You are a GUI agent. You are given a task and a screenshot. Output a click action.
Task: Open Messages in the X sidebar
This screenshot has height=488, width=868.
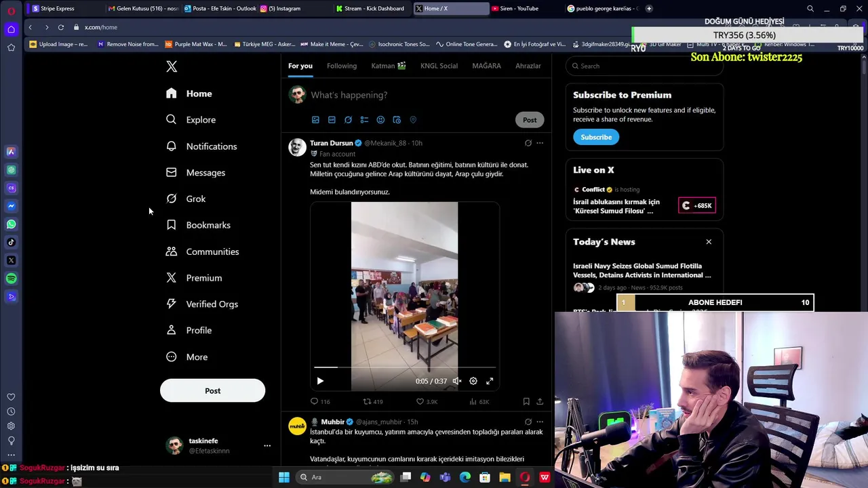[196, 173]
